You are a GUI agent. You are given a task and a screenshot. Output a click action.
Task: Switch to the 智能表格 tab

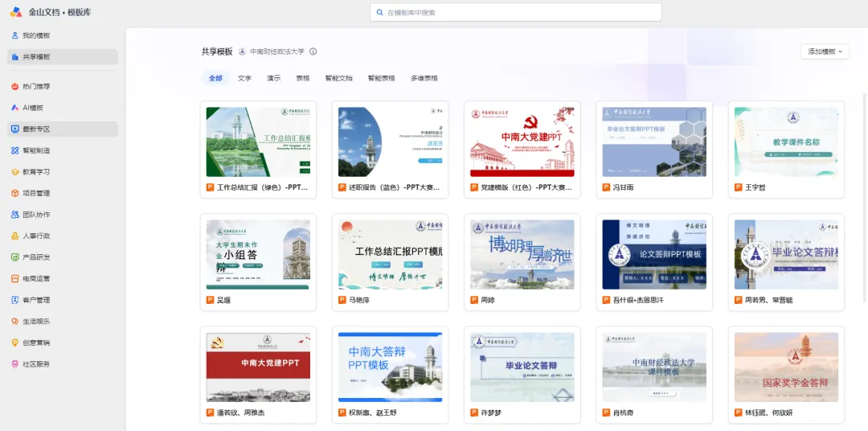point(382,78)
